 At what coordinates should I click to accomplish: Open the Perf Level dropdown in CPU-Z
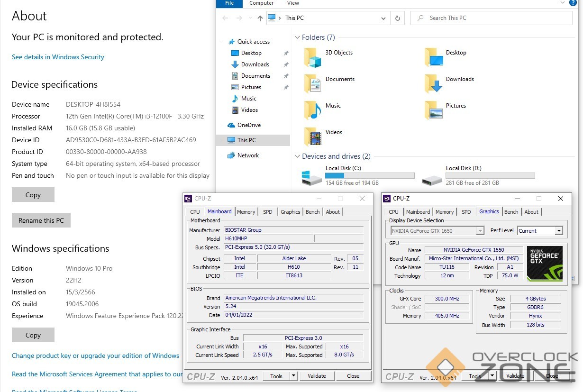[558, 231]
